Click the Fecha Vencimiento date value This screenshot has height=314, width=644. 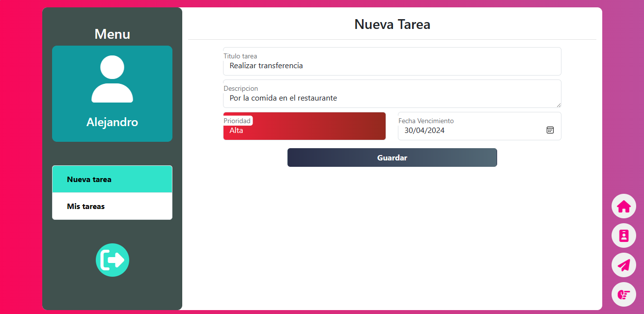click(x=424, y=131)
